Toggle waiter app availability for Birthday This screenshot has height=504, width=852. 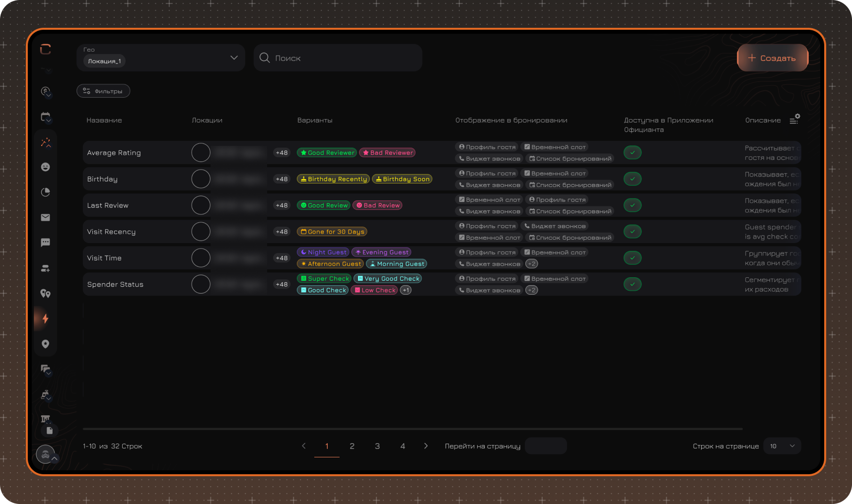pos(633,179)
